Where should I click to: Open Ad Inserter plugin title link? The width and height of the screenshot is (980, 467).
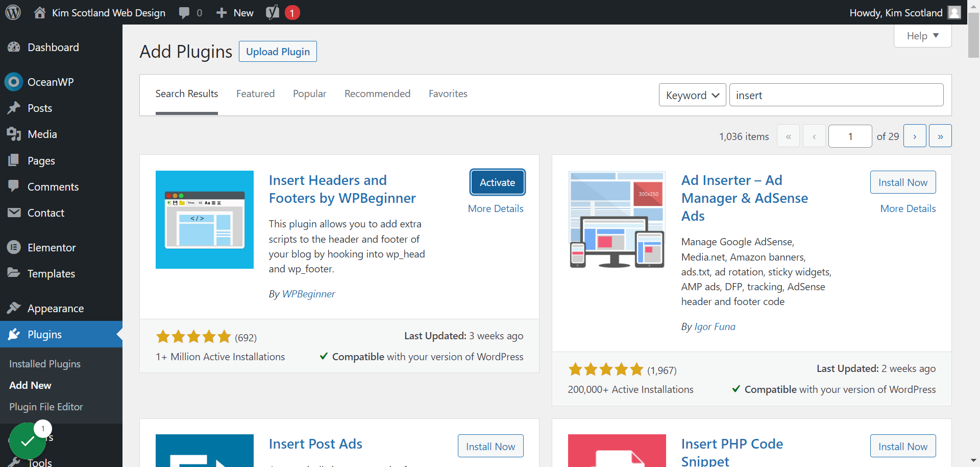pyautogui.click(x=745, y=198)
